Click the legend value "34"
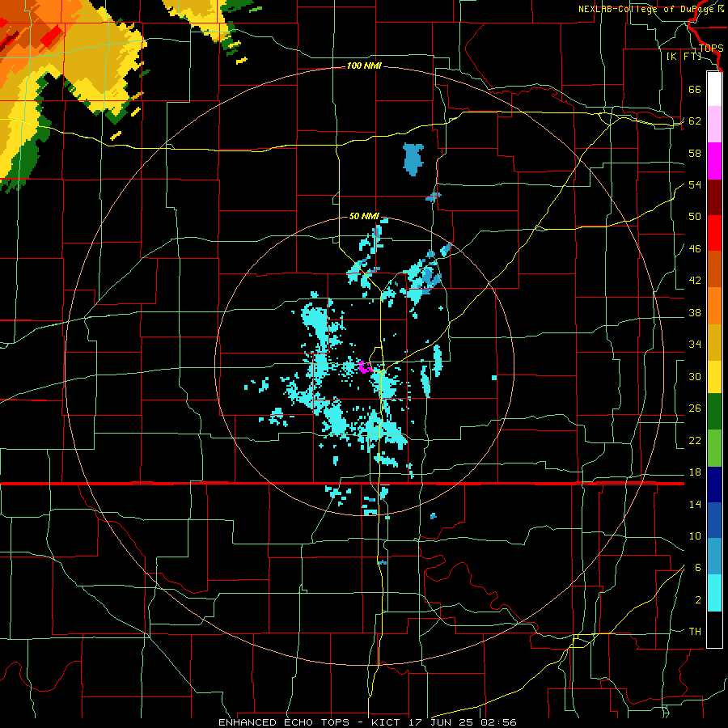 (695, 345)
